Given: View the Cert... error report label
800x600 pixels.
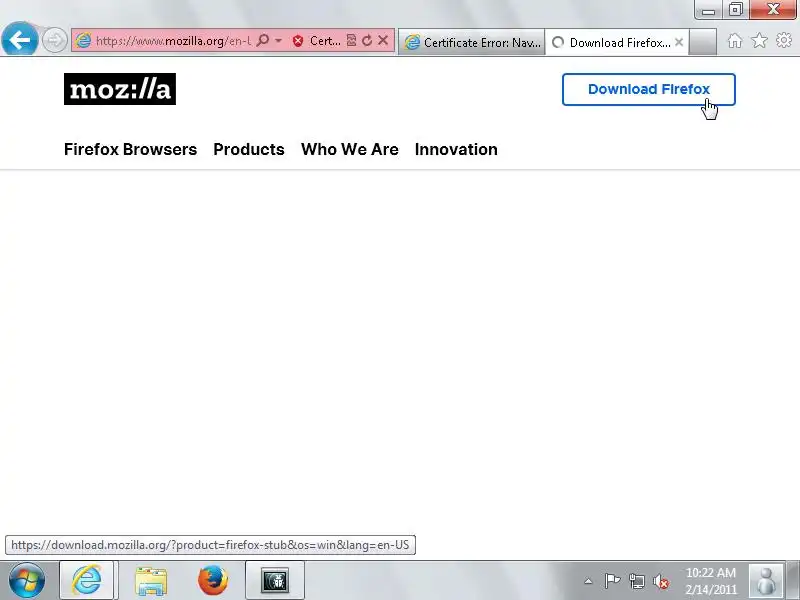Looking at the screenshot, I should click(x=325, y=41).
